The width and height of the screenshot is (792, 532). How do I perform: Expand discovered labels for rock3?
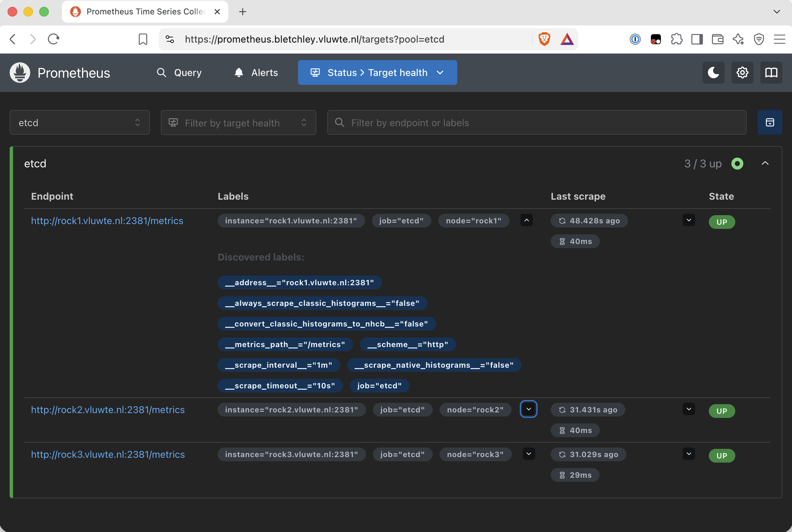coord(529,454)
